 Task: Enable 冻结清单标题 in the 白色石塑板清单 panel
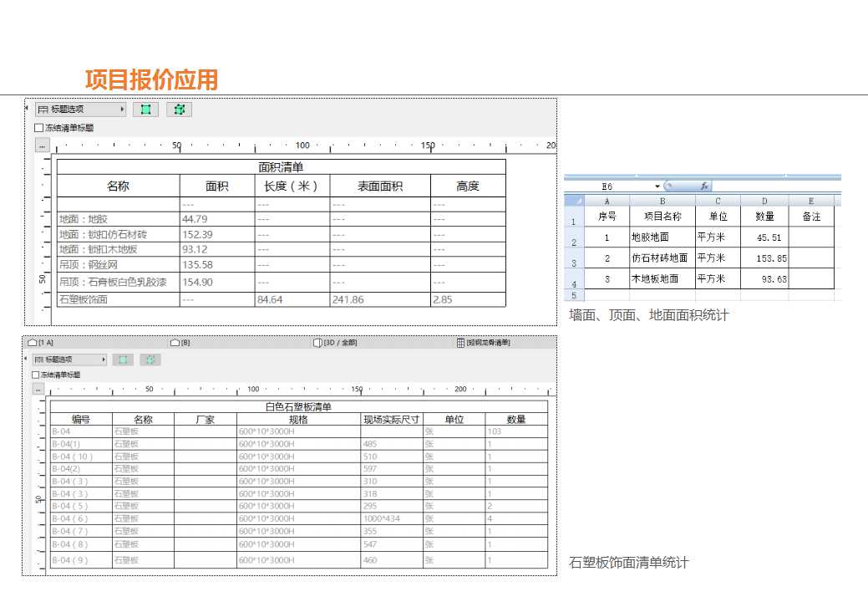click(x=35, y=373)
